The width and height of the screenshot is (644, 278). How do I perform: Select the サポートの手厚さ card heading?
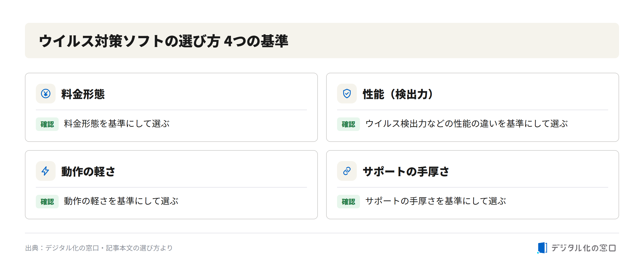[x=406, y=171]
